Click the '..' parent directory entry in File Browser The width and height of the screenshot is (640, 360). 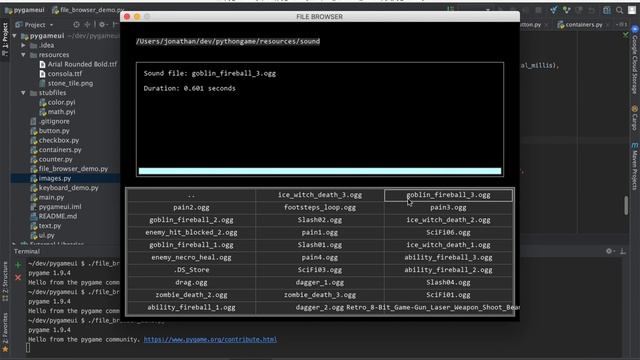tap(191, 195)
